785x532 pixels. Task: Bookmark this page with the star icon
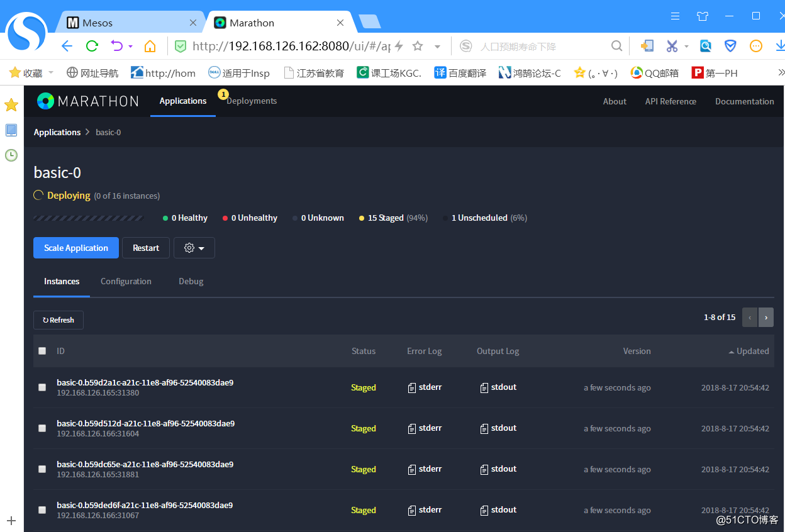point(417,46)
